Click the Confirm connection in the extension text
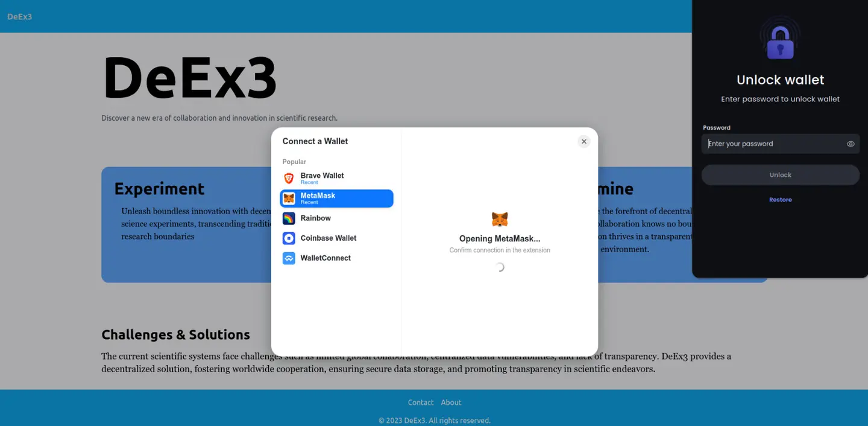The width and height of the screenshot is (868, 426). tap(500, 250)
